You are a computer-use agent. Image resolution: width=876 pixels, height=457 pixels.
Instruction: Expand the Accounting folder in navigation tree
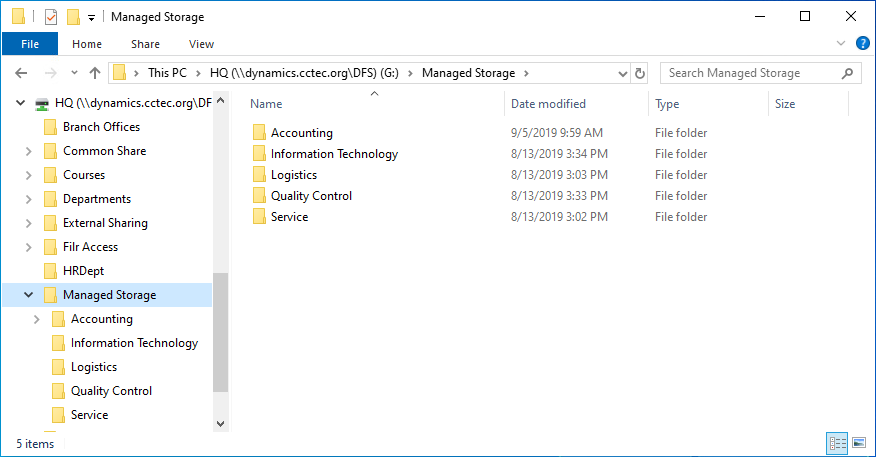[37, 319]
